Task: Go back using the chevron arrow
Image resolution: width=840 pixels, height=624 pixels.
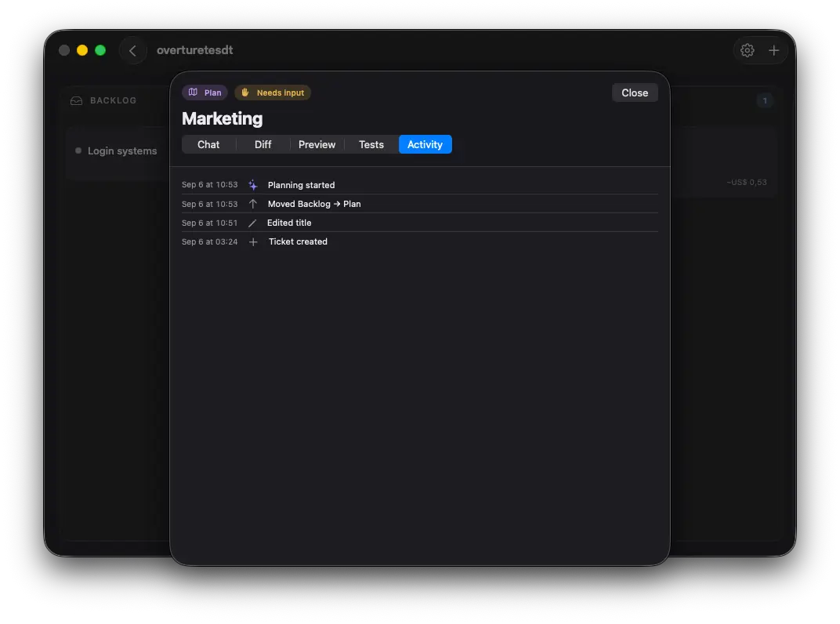Action: click(132, 50)
